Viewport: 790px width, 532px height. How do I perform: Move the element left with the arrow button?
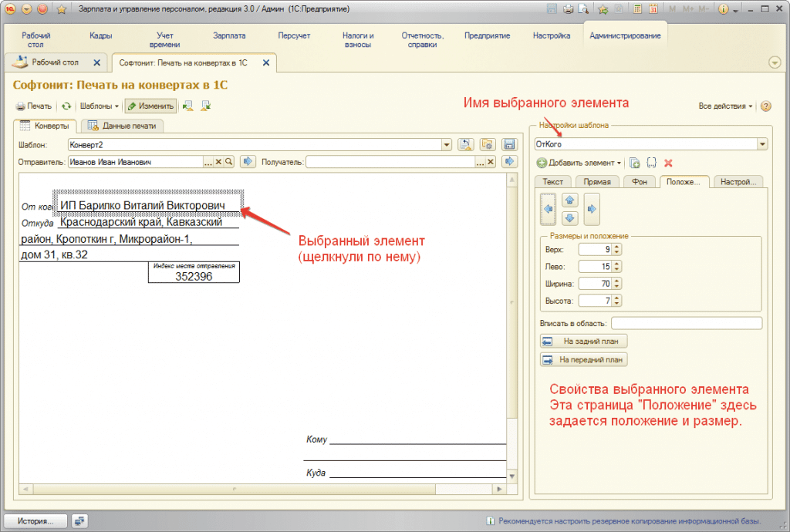click(549, 209)
